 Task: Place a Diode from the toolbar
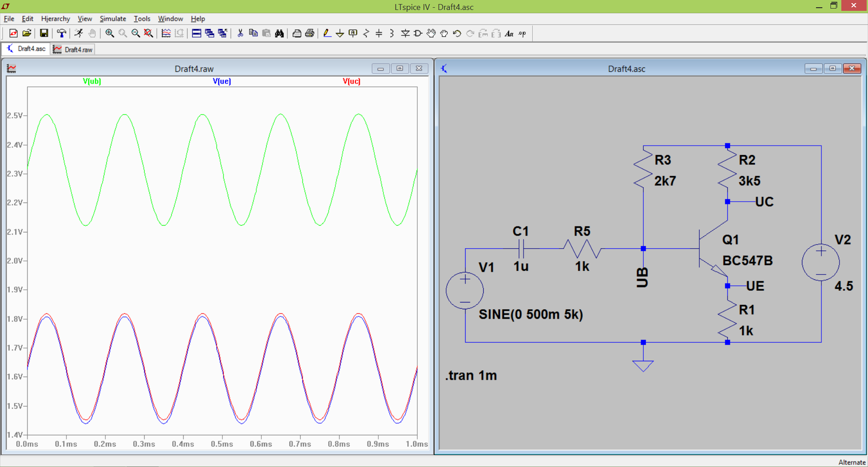[x=405, y=33]
